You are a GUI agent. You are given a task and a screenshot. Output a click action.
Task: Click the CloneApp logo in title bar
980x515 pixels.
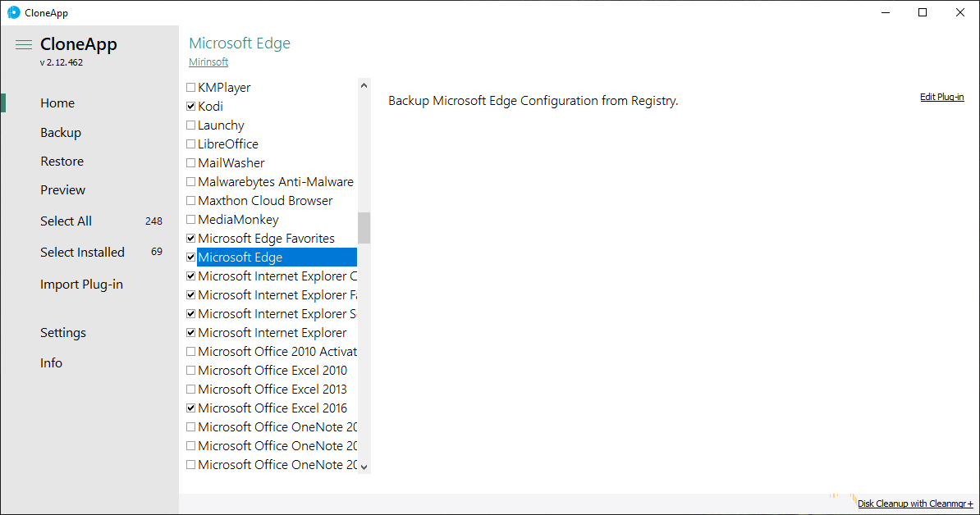[x=13, y=12]
